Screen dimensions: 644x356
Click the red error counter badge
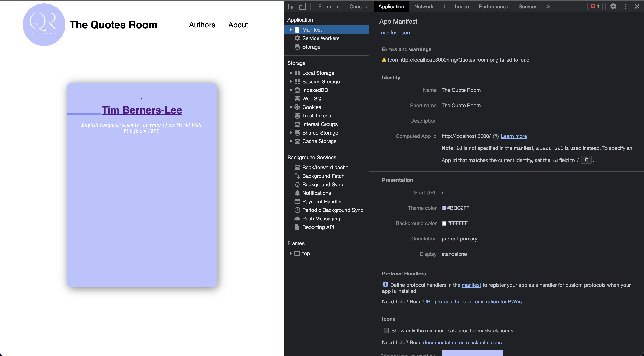coord(595,7)
